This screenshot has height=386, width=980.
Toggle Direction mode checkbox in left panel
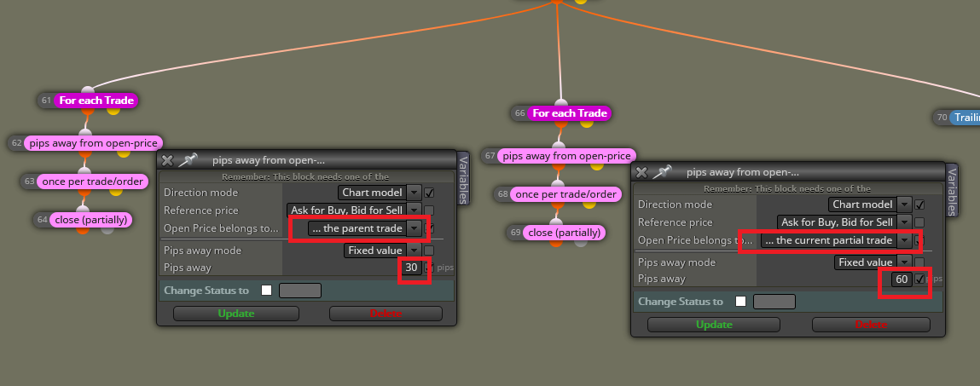(x=429, y=193)
